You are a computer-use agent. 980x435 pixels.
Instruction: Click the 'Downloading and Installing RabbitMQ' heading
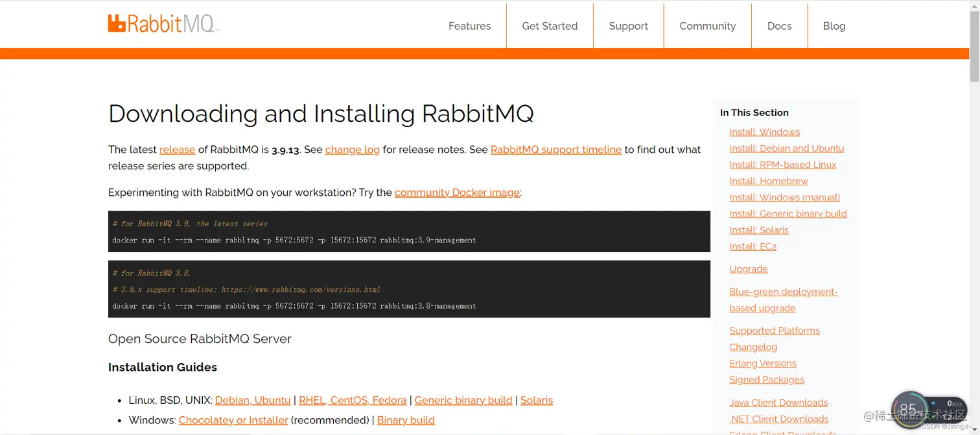(x=321, y=113)
